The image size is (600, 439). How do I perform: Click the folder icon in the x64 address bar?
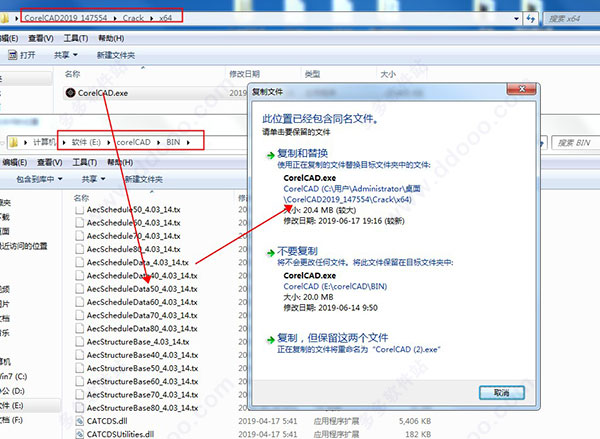point(5,18)
